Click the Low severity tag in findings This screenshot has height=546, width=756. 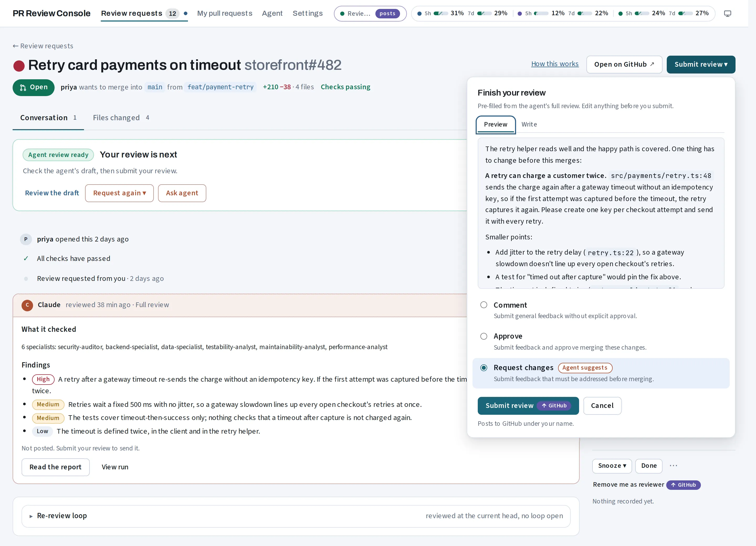(x=42, y=431)
